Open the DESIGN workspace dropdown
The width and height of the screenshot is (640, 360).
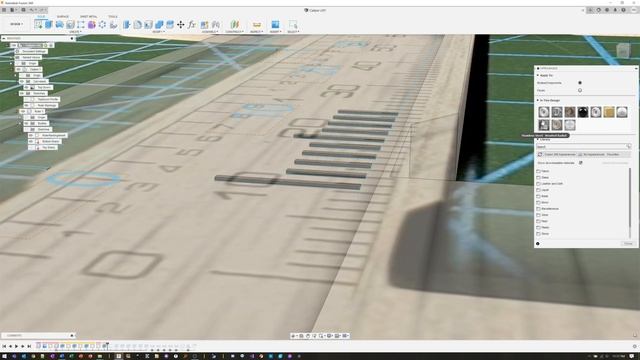tap(17, 24)
